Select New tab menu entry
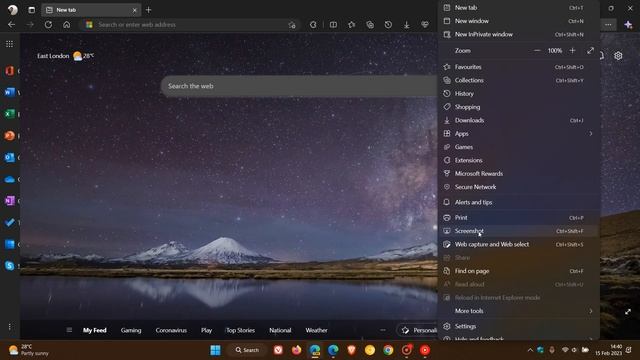The width and height of the screenshot is (640, 360). point(519,8)
